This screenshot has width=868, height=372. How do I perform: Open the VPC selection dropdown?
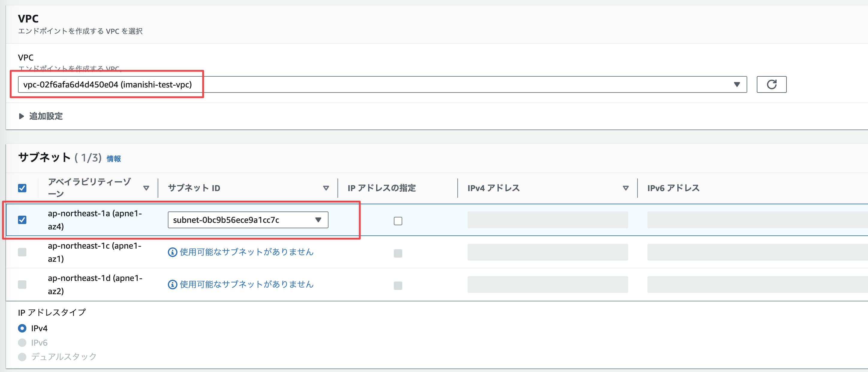click(382, 84)
